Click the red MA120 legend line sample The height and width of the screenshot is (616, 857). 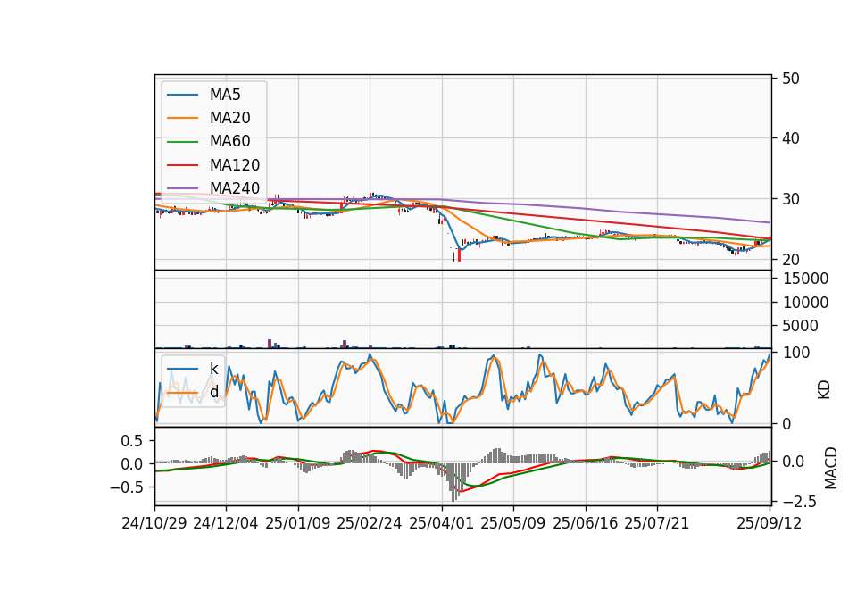(182, 165)
